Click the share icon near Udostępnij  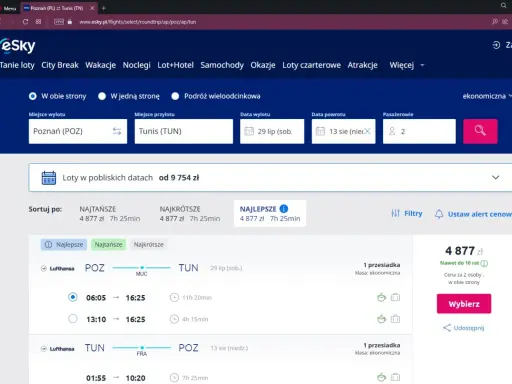click(x=447, y=328)
